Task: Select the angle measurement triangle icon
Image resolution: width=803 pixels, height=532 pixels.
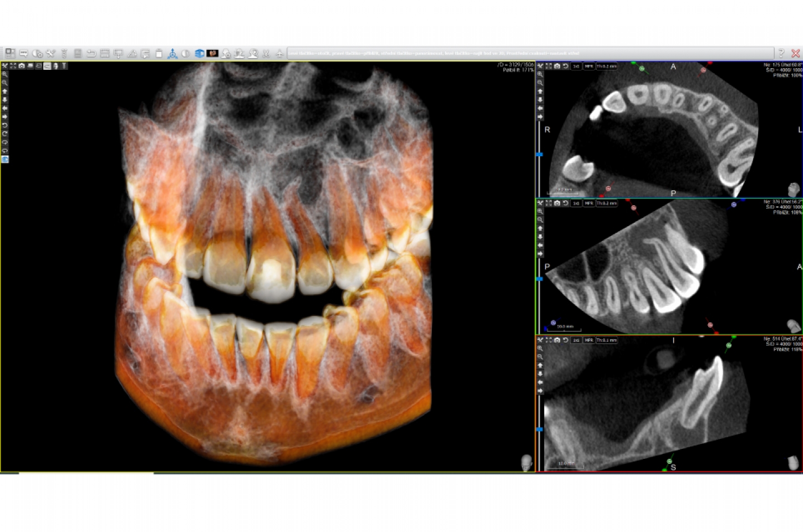Action: [x=132, y=53]
